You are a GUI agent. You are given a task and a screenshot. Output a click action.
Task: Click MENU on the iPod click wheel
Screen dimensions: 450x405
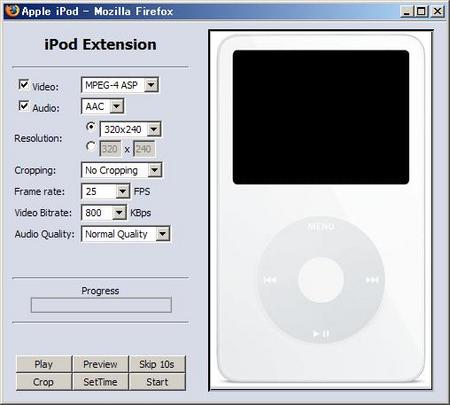pyautogui.click(x=321, y=227)
